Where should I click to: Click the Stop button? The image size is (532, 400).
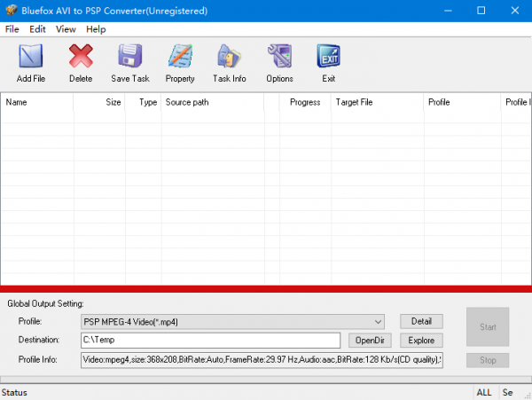click(488, 360)
